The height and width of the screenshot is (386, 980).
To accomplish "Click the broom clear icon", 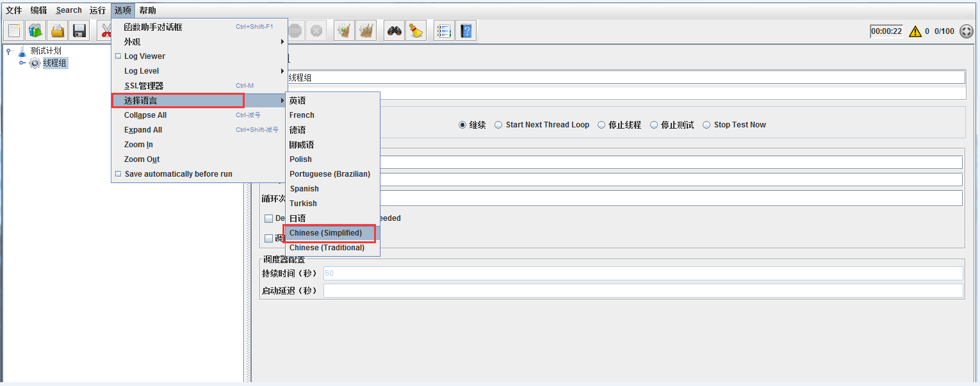I will [416, 30].
